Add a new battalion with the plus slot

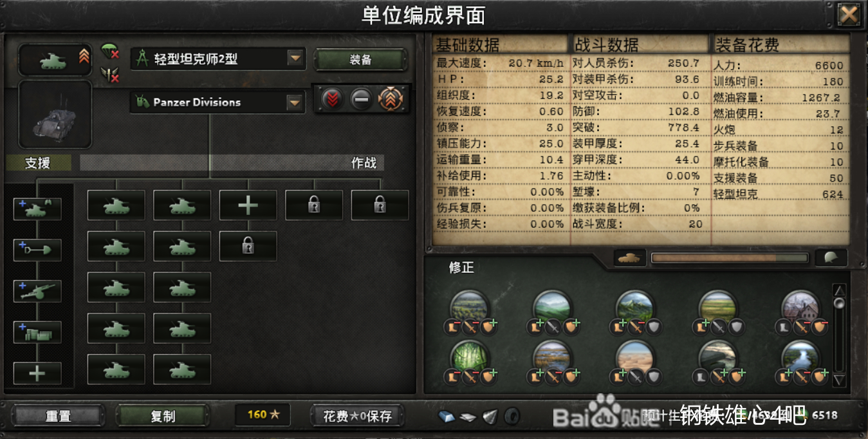point(248,205)
